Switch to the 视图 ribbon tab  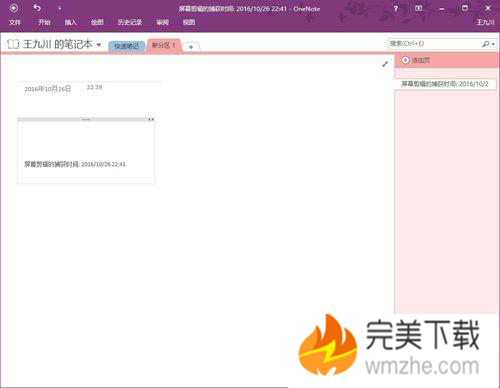189,22
